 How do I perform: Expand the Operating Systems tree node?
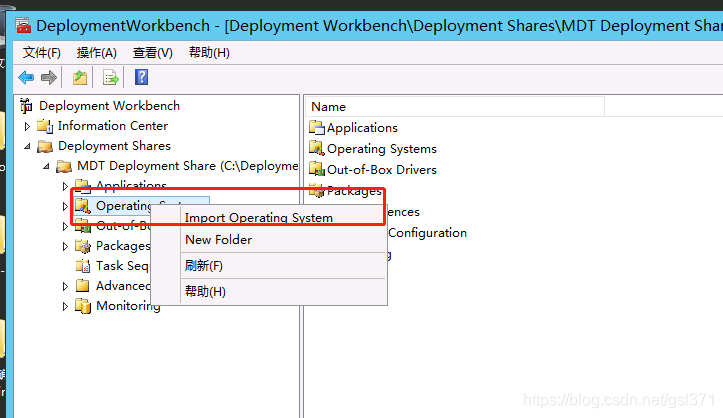[x=65, y=206]
